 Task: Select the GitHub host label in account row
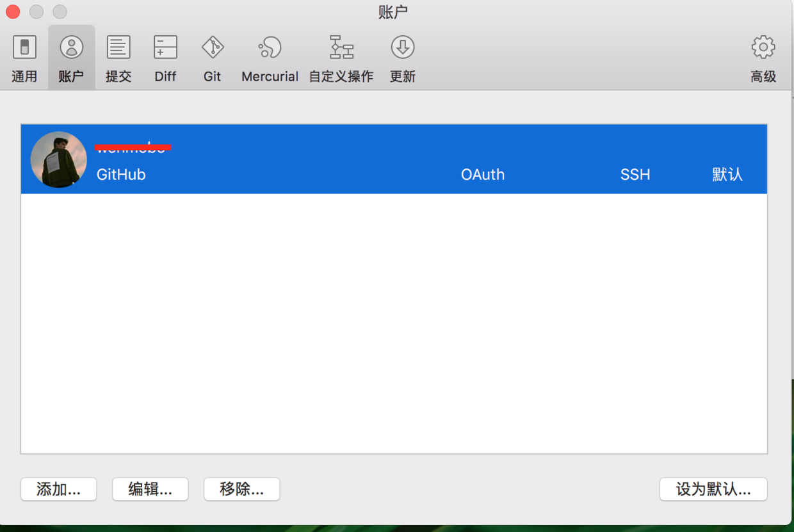(x=121, y=175)
